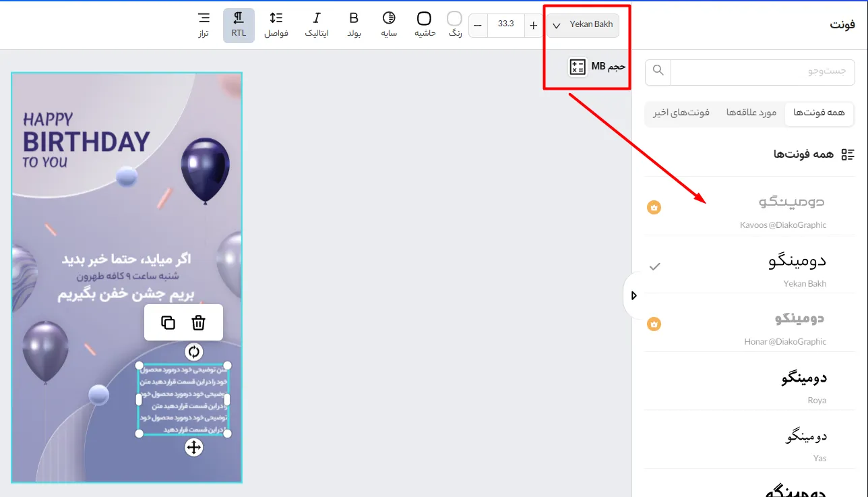Viewport: 868px width, 497px height.
Task: Click the magnifier search icon
Action: (658, 70)
